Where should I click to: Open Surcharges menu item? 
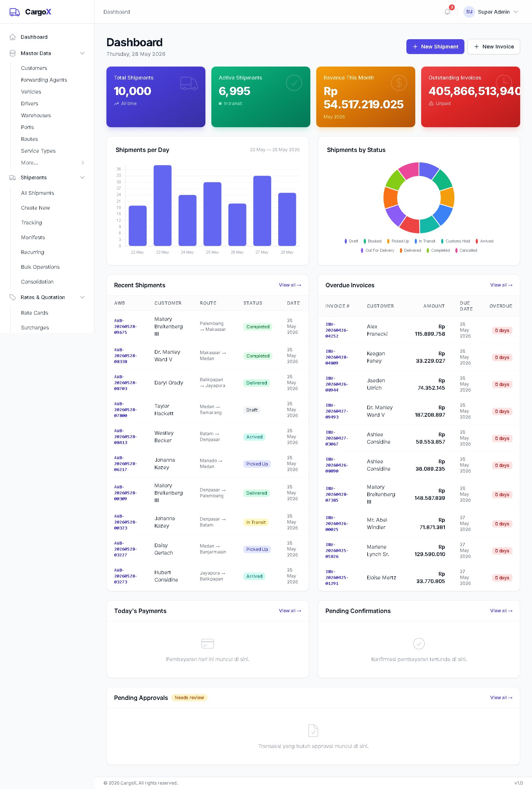pos(35,328)
